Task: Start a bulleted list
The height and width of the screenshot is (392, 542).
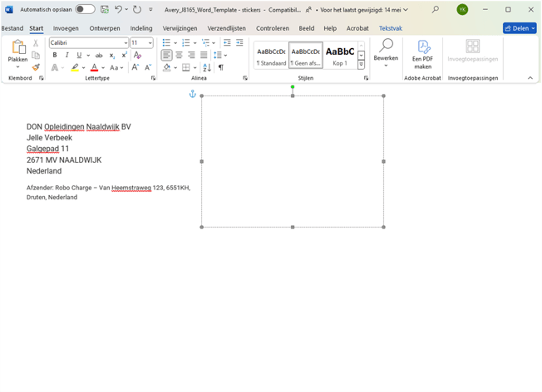Action: click(167, 42)
